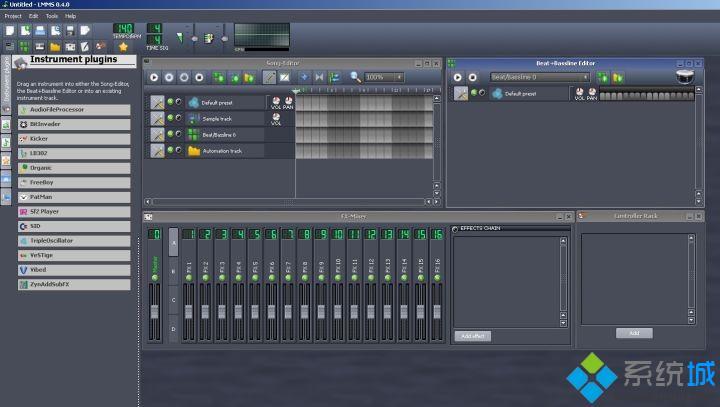The height and width of the screenshot is (407, 720).
Task: Stop playback in Beat+Bassline Editor
Action: (x=472, y=77)
